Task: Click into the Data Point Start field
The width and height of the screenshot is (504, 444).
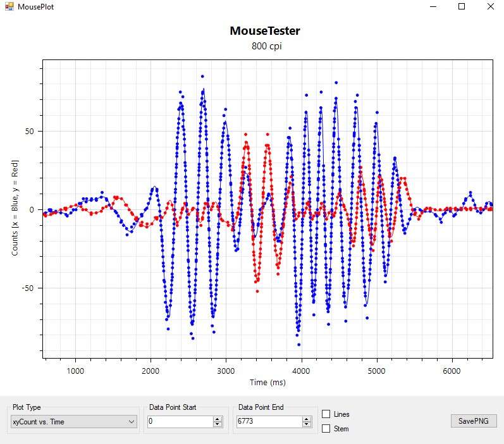Action: (x=180, y=422)
